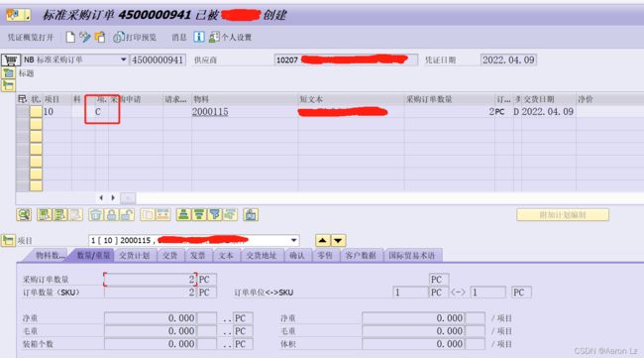Click the purchase order number field 4500000941
This screenshot has height=358, width=644.
158,60
